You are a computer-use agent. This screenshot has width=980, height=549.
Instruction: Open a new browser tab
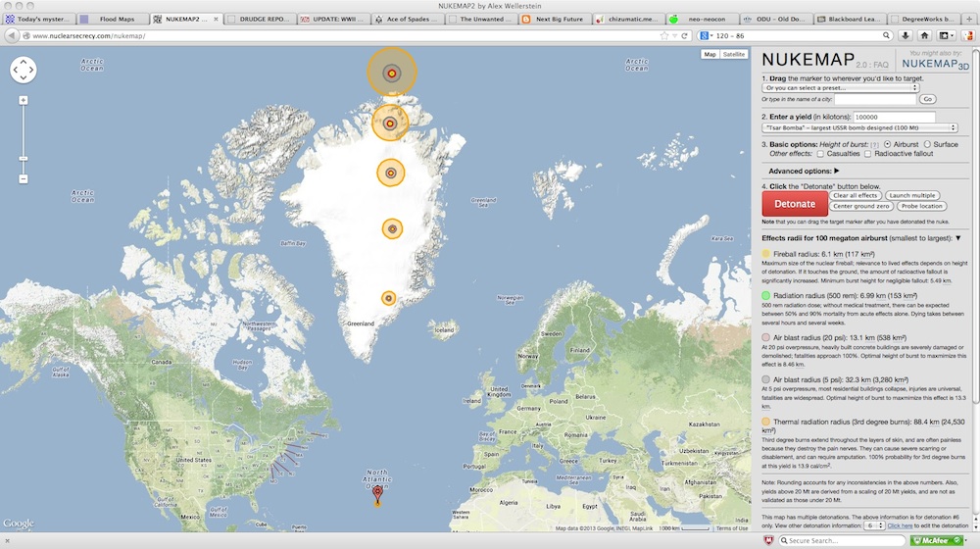[x=968, y=19]
